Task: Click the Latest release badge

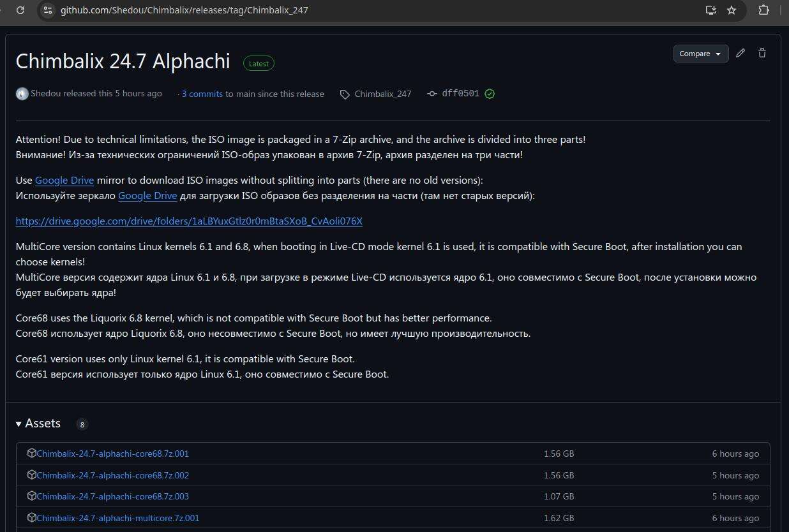Action: 259,63
